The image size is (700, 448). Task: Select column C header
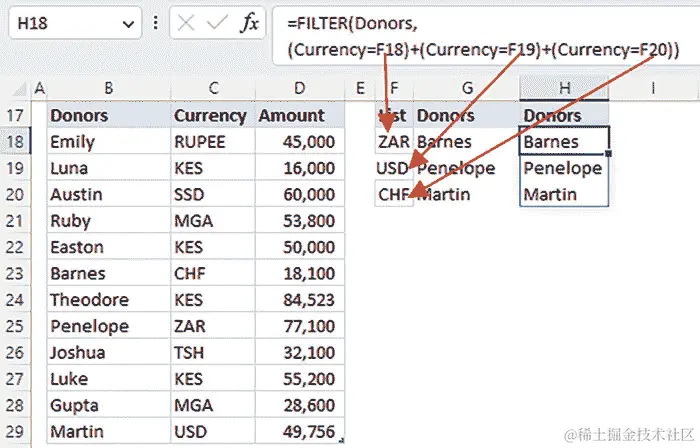pos(213,88)
